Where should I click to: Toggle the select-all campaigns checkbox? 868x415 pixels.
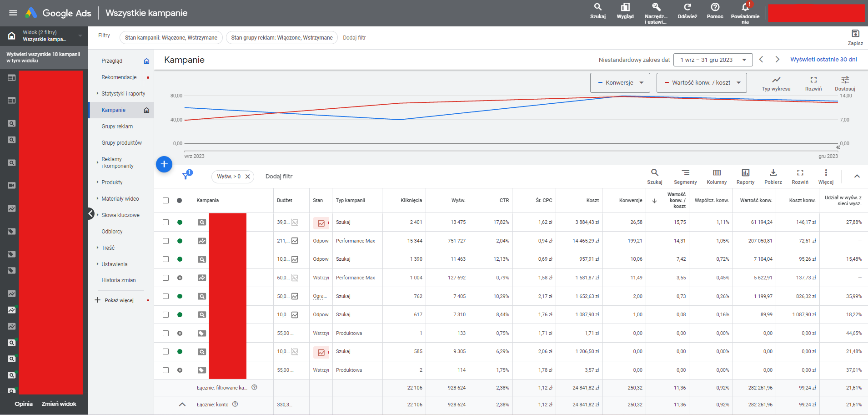[166, 200]
